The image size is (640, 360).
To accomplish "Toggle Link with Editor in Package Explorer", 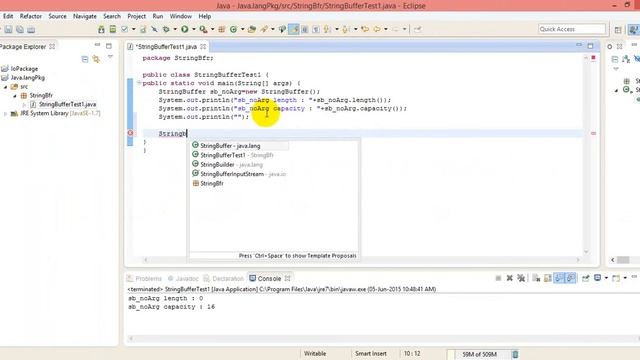I will (x=96, y=59).
